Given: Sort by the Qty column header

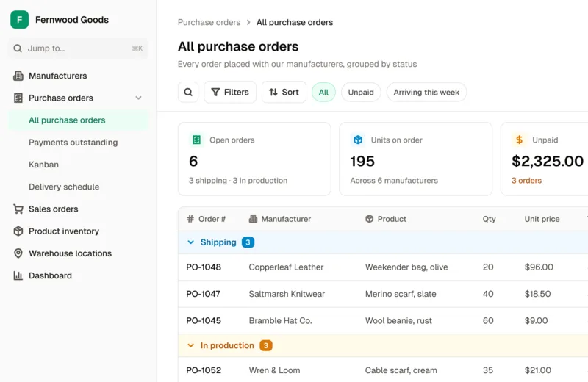Looking at the screenshot, I should click(x=489, y=219).
